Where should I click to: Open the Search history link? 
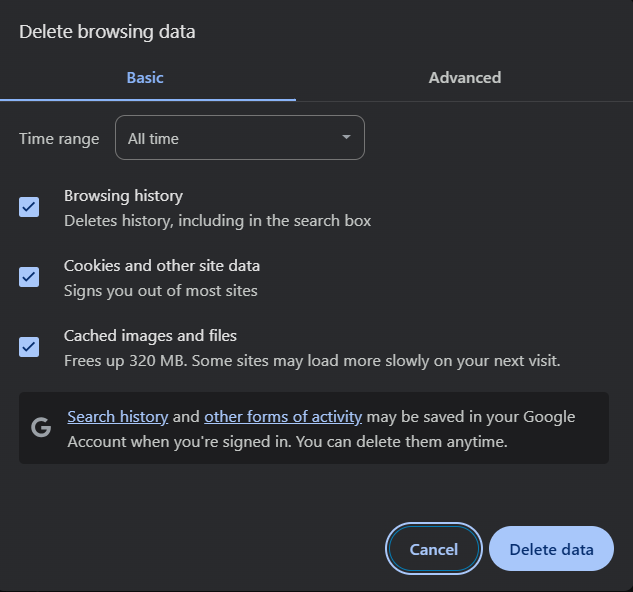click(117, 417)
